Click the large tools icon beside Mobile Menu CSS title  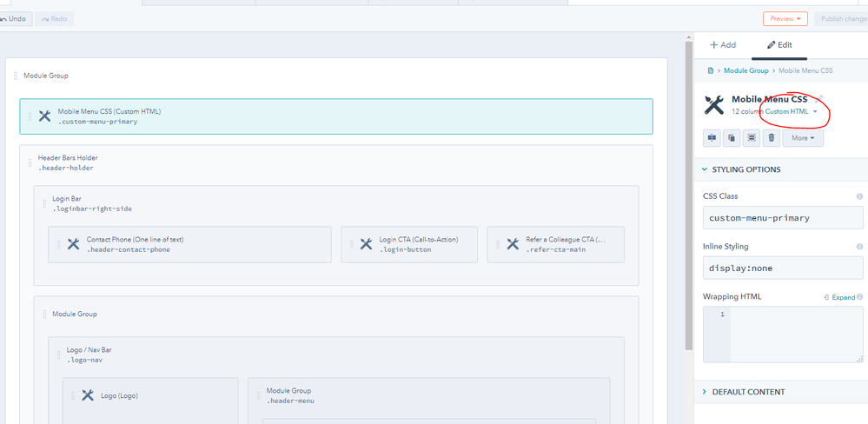pyautogui.click(x=714, y=104)
